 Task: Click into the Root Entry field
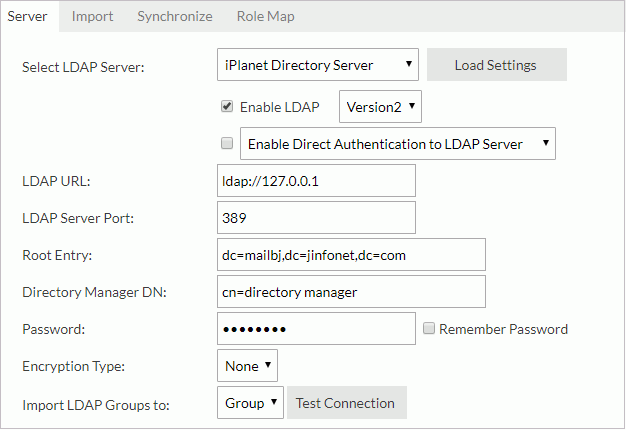pyautogui.click(x=350, y=254)
